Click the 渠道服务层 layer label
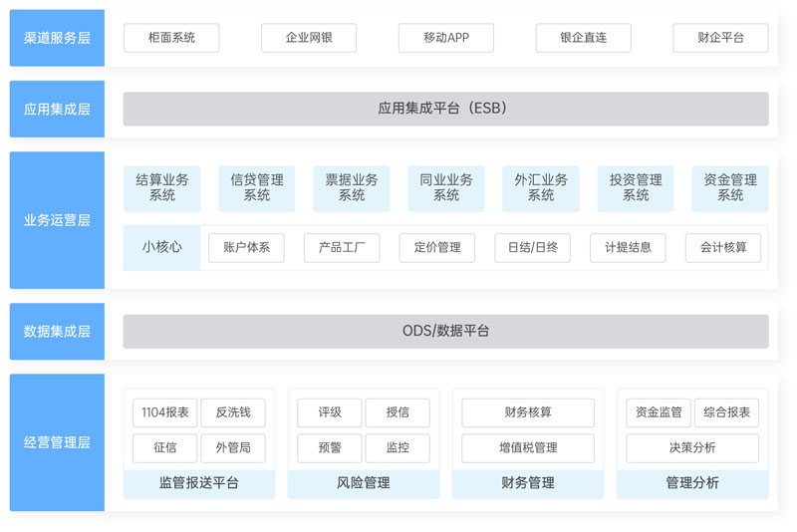The image size is (797, 532). coord(57,38)
